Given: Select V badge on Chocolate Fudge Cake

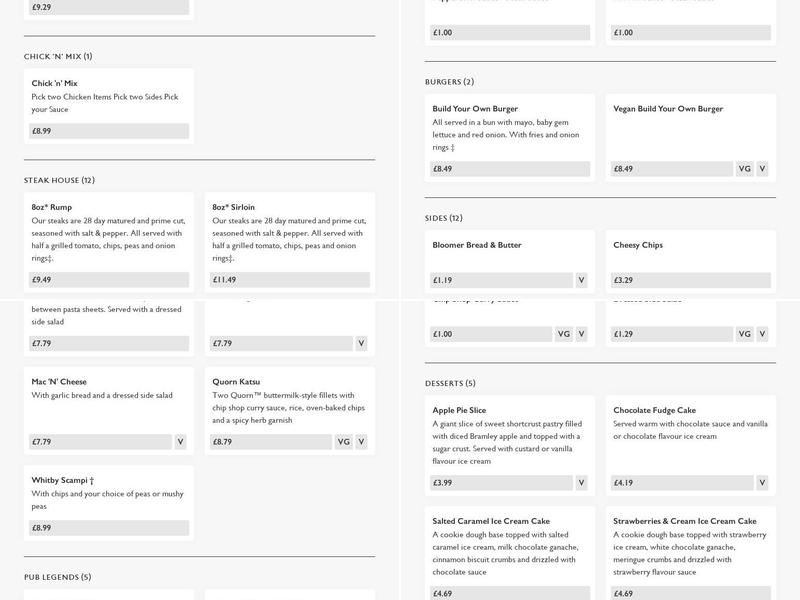Looking at the screenshot, I should 762,483.
